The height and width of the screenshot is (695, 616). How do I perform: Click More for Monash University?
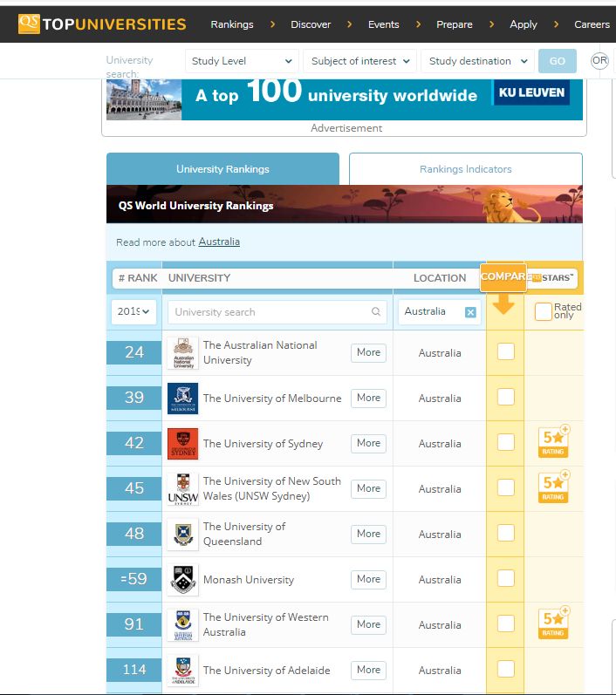tap(368, 579)
